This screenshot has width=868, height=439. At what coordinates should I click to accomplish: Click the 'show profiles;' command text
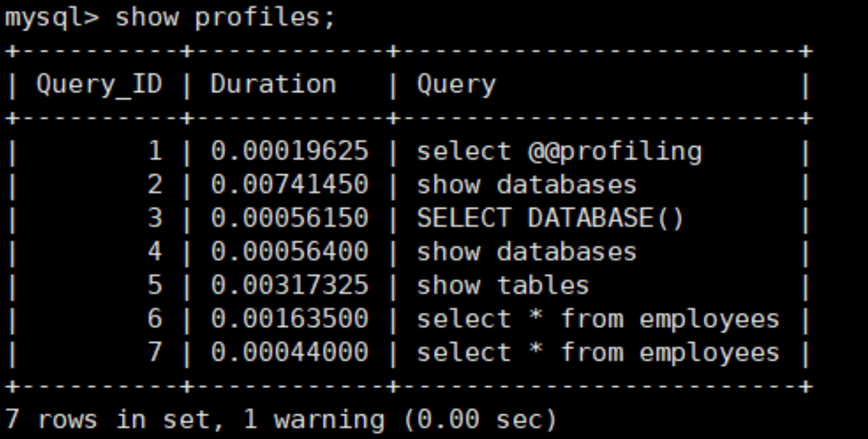[225, 17]
